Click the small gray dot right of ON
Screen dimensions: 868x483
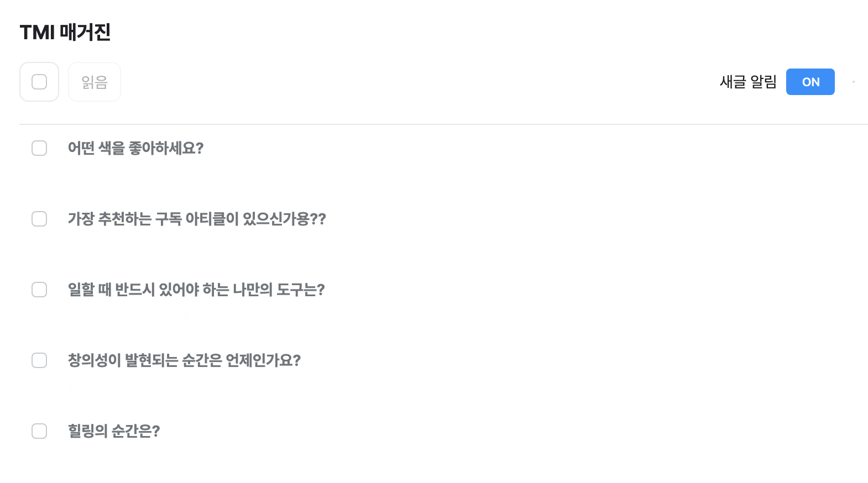854,82
